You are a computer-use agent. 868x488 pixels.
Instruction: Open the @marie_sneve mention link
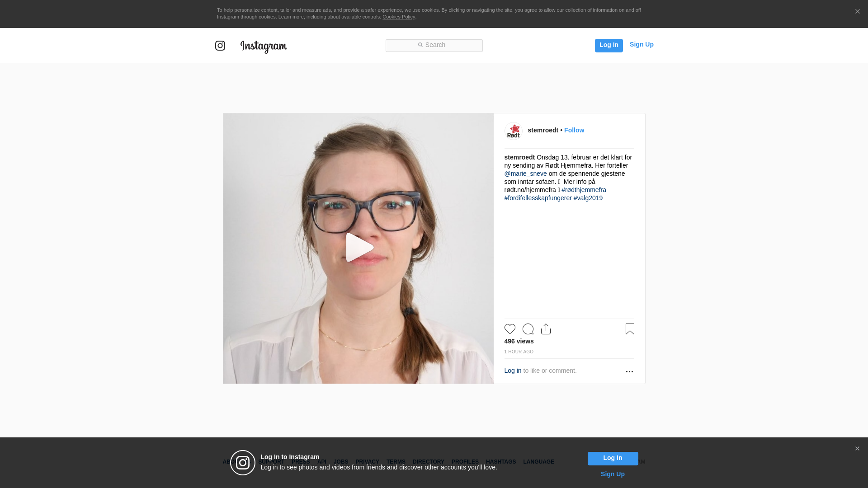(x=525, y=174)
